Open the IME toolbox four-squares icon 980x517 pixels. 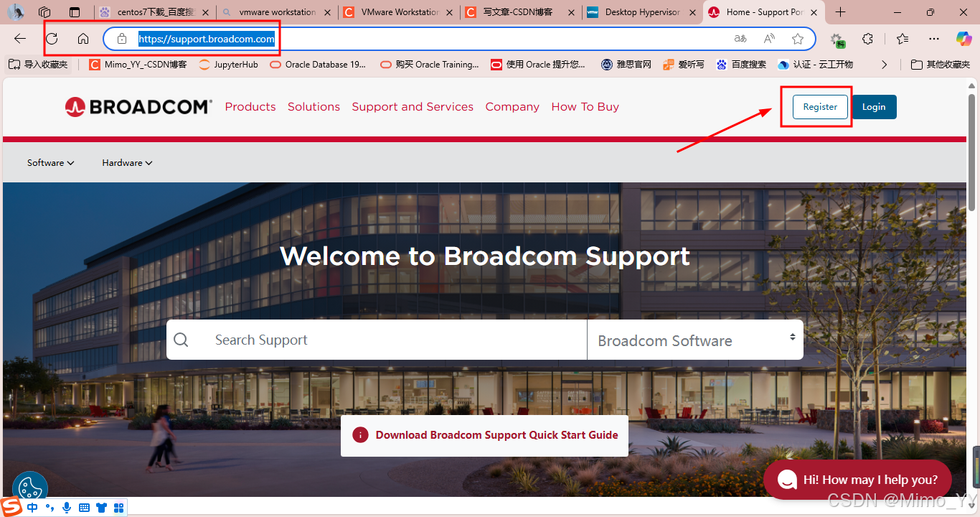pyautogui.click(x=118, y=508)
